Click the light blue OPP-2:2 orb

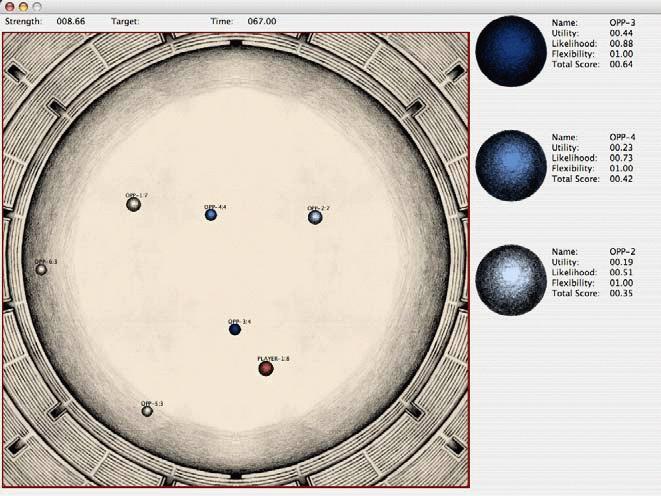[315, 216]
